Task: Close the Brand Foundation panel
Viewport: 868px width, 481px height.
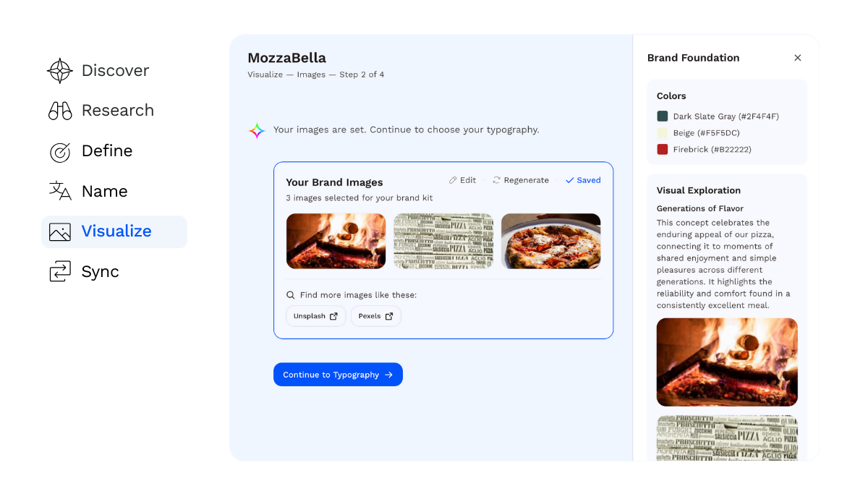Action: [x=798, y=58]
